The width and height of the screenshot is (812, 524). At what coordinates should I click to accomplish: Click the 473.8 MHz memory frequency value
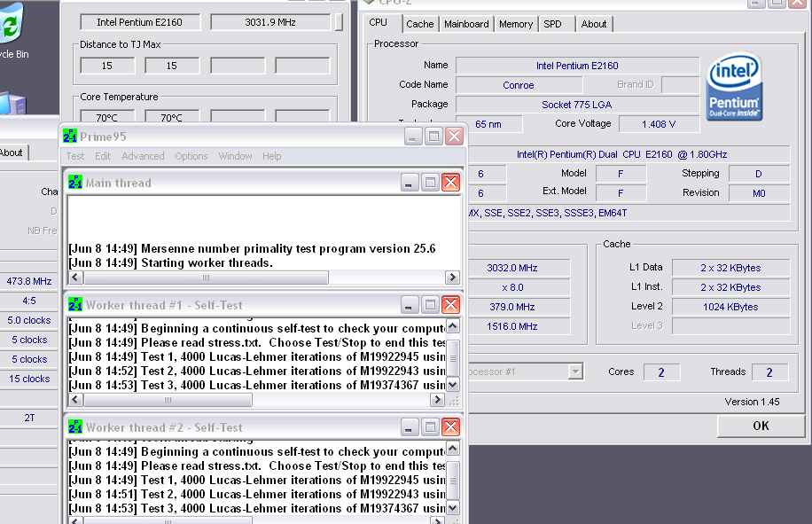click(x=29, y=281)
